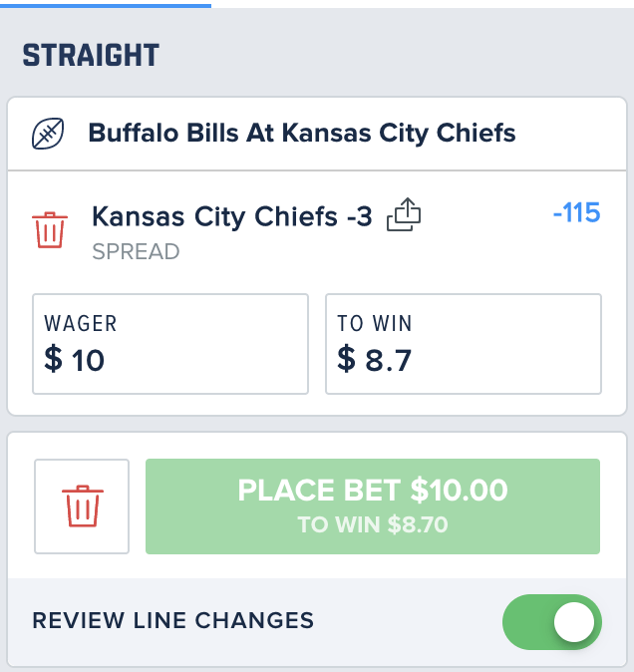
Task: Click the $ 8.7 to-win value
Action: pyautogui.click(x=375, y=359)
